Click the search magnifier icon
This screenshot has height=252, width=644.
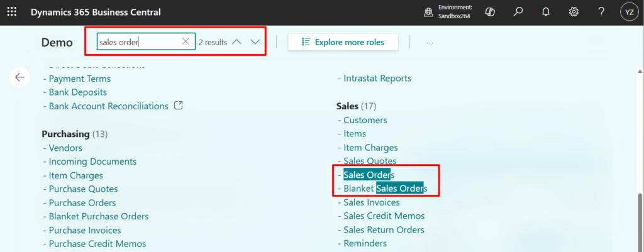[x=518, y=12]
